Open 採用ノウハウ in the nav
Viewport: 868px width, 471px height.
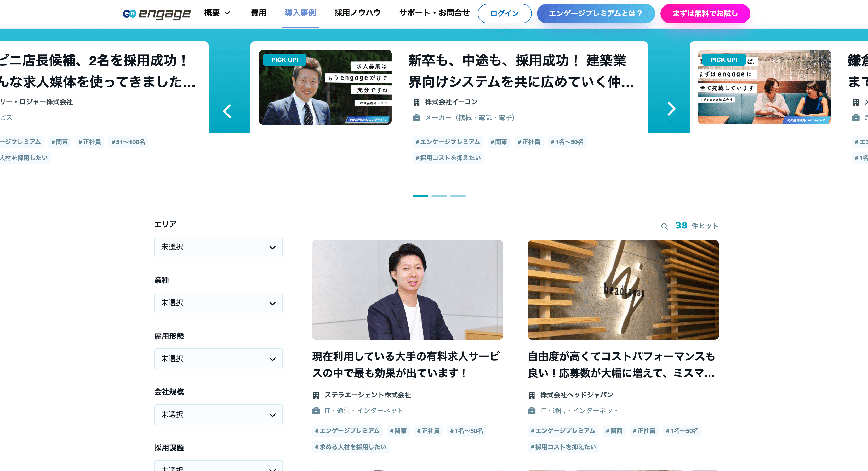click(357, 13)
